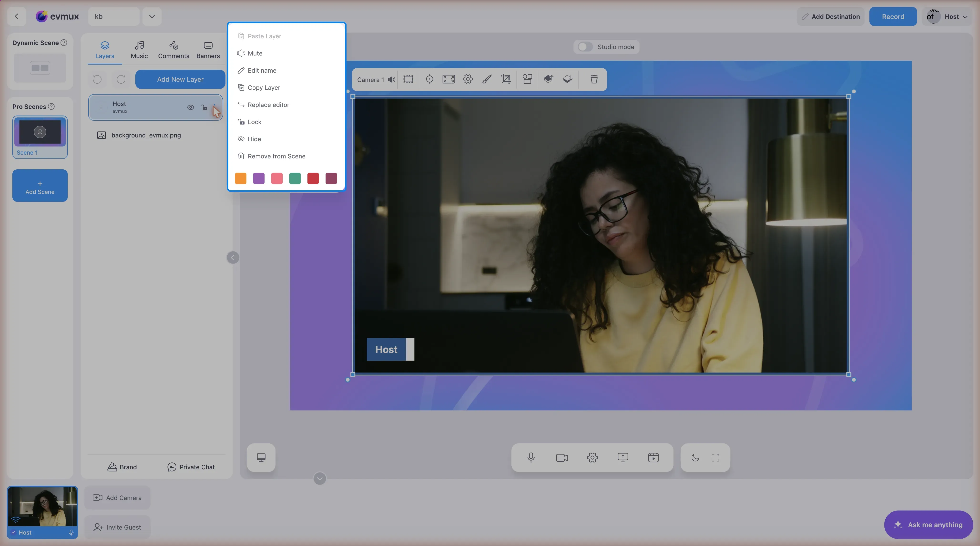
Task: Click the center target crosshair icon
Action: pyautogui.click(x=429, y=79)
